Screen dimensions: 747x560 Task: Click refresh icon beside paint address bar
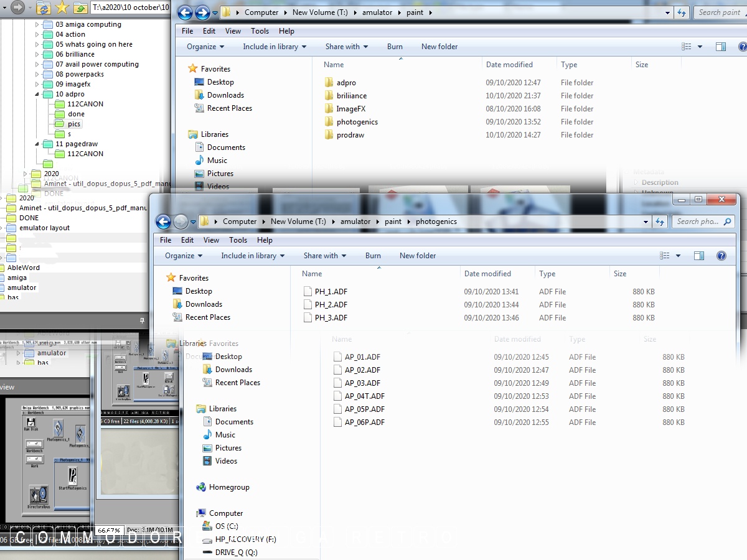pyautogui.click(x=682, y=12)
